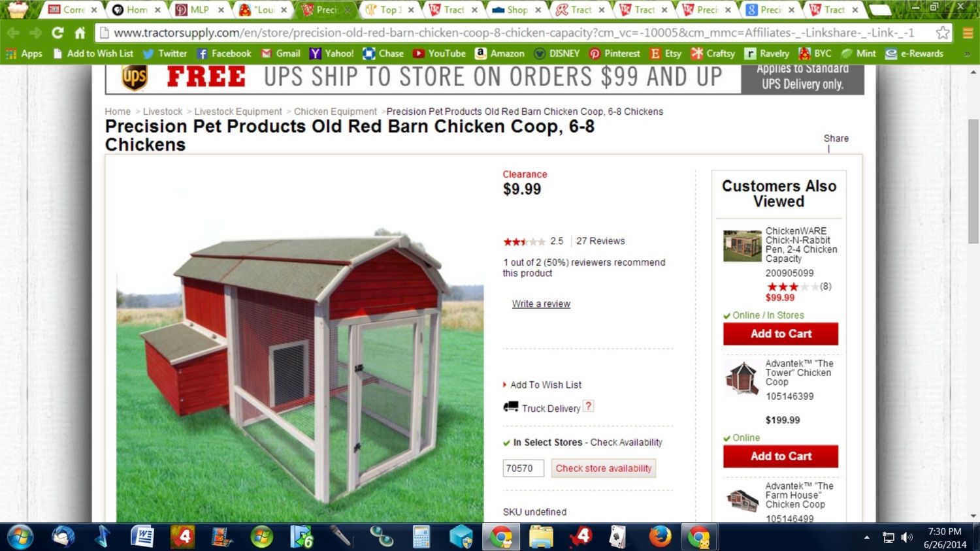Image resolution: width=980 pixels, height=551 pixels.
Task: Launch Firefox from the taskbar
Action: coord(660,537)
